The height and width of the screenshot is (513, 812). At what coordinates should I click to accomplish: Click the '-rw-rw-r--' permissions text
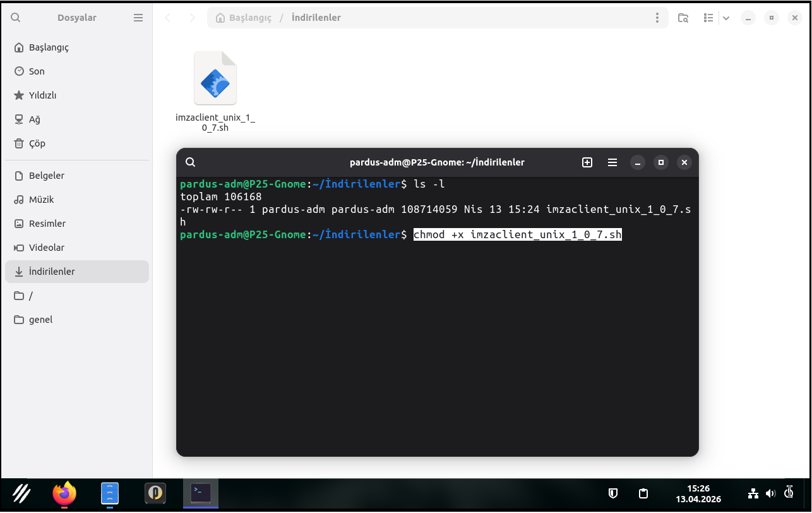tap(212, 210)
